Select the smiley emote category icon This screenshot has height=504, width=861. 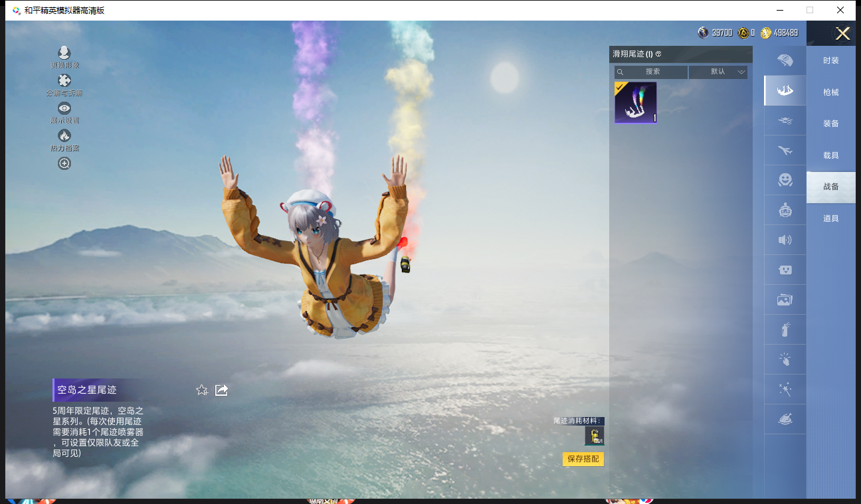785,180
